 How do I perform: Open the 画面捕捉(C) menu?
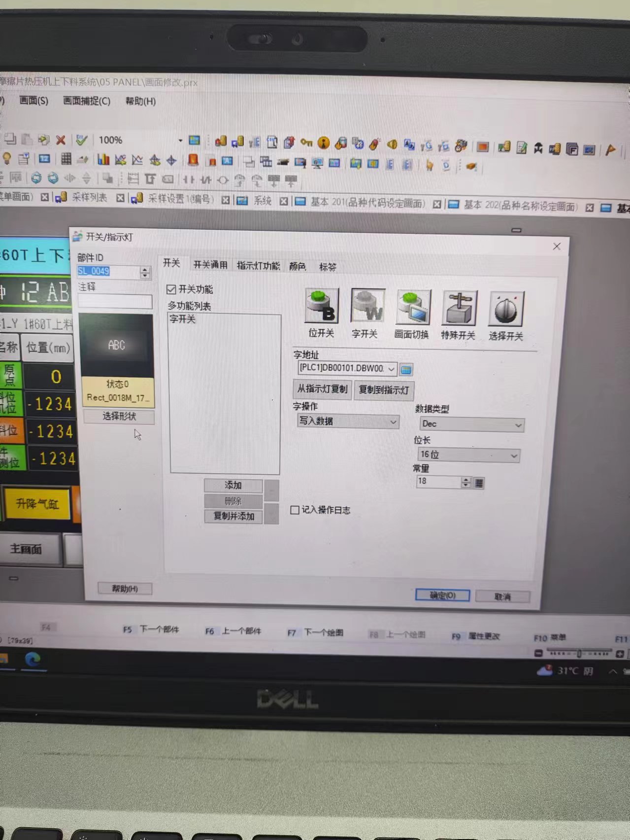coord(87,101)
